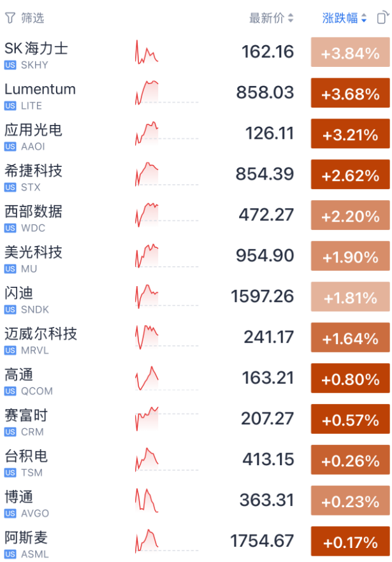Open the 筛选 filter funnel icon
This screenshot has width=392, height=562.
[x=10, y=18]
